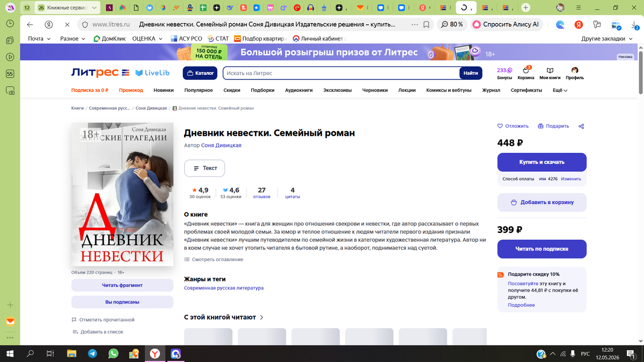Click the Найти search button
This screenshot has height=362, width=644.
tap(471, 73)
